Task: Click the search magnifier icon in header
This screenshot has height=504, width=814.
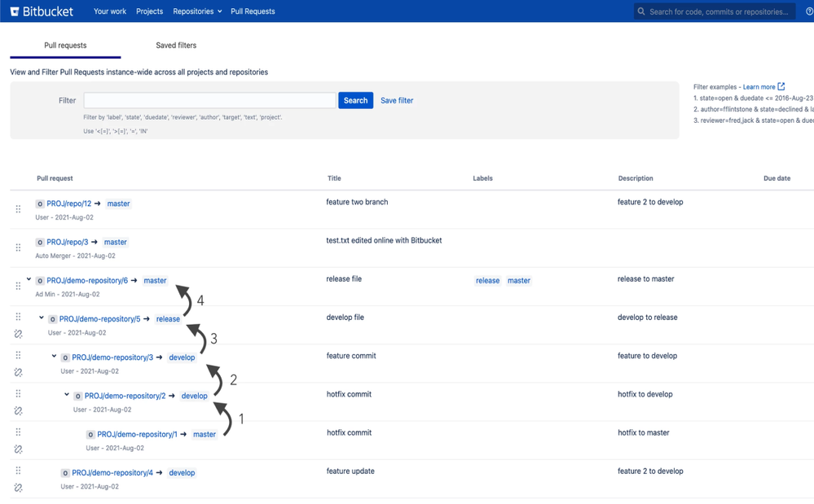Action: [641, 11]
